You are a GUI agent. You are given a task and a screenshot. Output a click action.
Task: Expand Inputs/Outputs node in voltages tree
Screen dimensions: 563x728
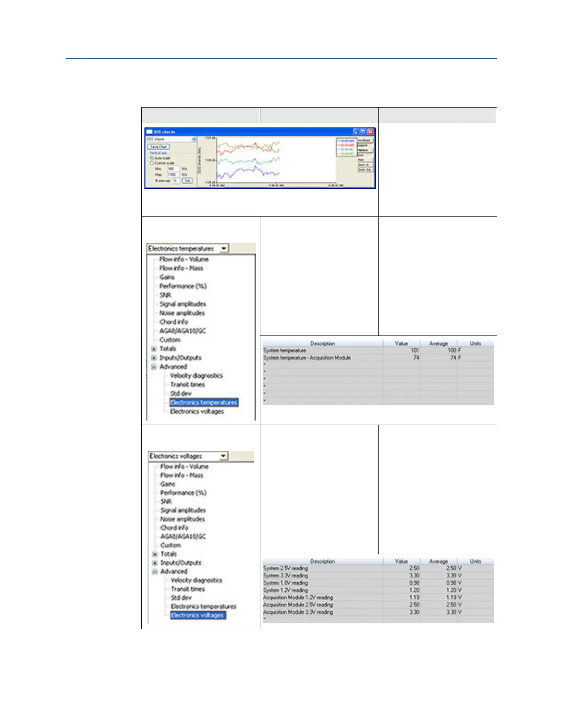155,563
